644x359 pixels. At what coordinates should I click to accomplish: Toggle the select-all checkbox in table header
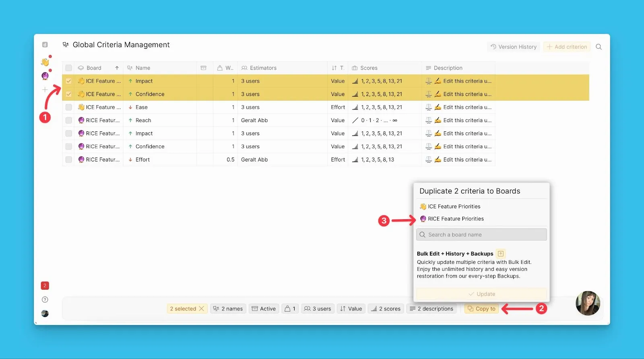(x=69, y=68)
